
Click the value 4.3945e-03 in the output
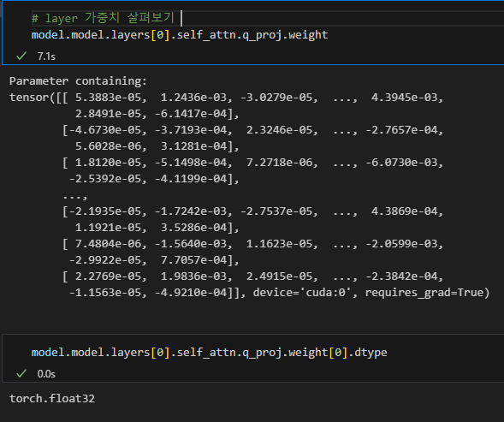pyautogui.click(x=405, y=97)
